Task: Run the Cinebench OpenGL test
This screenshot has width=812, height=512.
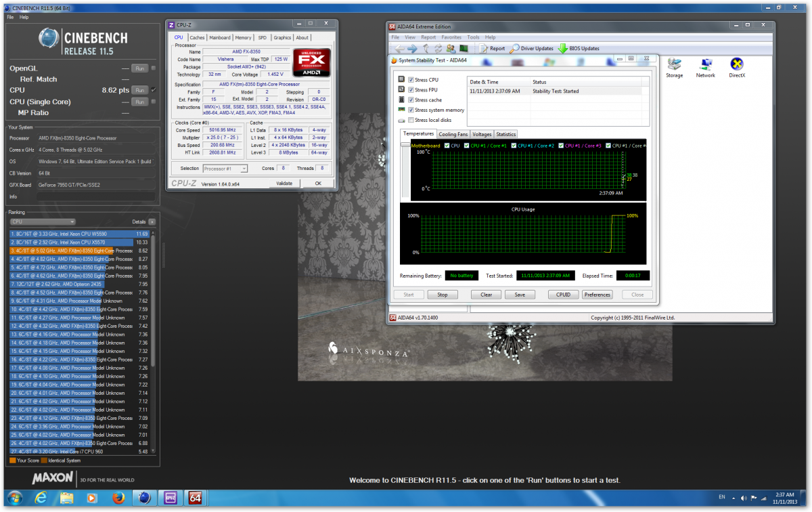Action: (139, 68)
